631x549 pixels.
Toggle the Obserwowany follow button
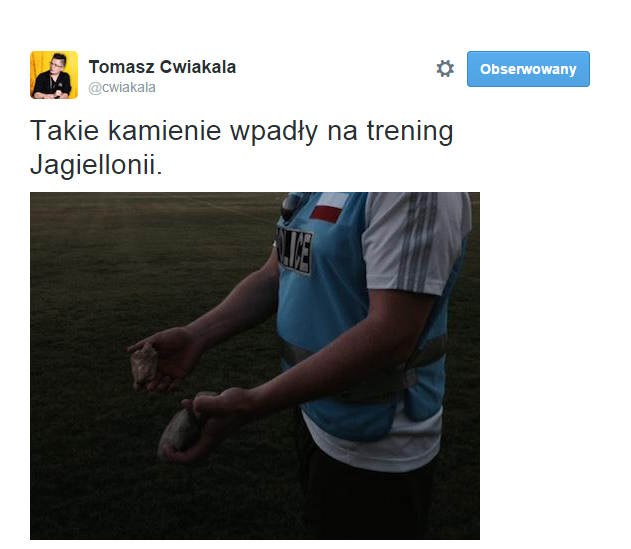coord(528,69)
